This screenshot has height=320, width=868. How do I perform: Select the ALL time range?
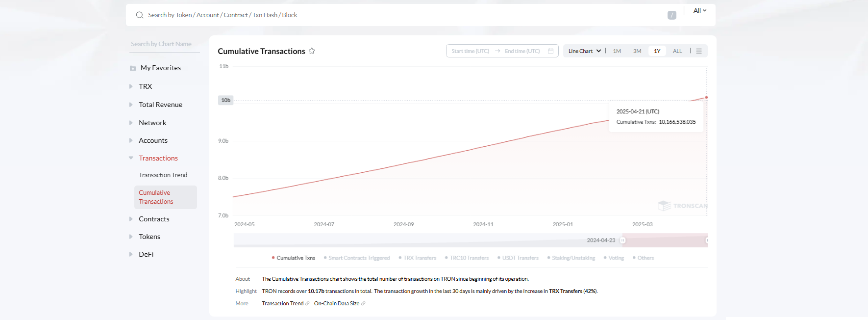coord(677,51)
